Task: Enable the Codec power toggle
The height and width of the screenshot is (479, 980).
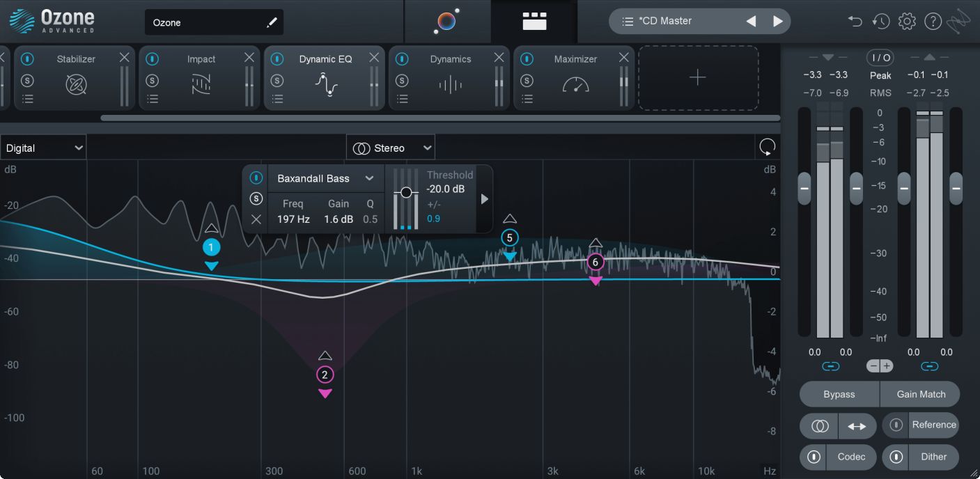Action: click(813, 457)
